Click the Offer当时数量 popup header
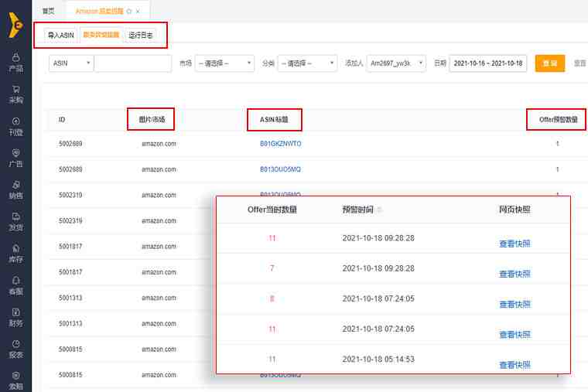The height and width of the screenshot is (392, 588). 272,210
